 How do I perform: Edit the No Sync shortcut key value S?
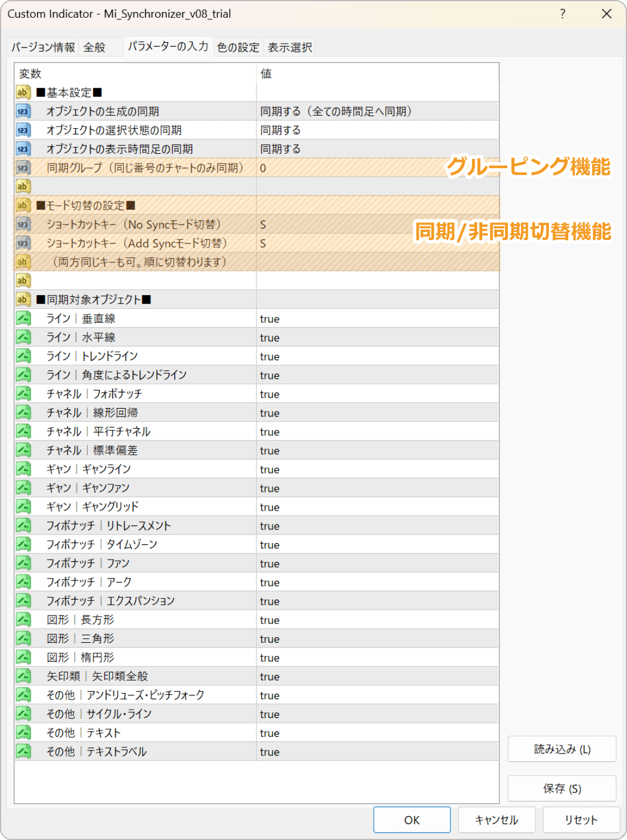(x=377, y=224)
